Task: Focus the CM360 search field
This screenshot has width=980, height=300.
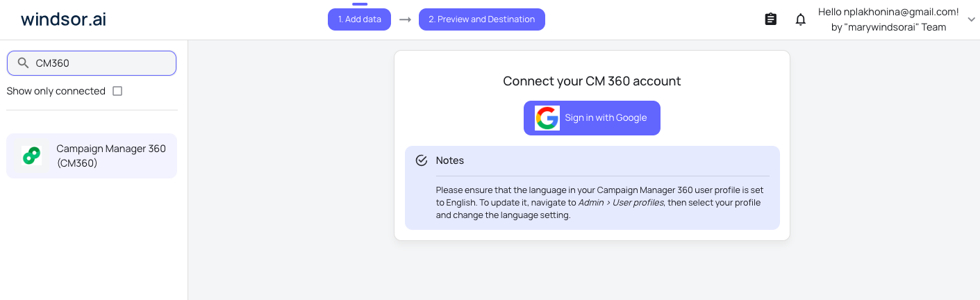Action: [x=92, y=63]
